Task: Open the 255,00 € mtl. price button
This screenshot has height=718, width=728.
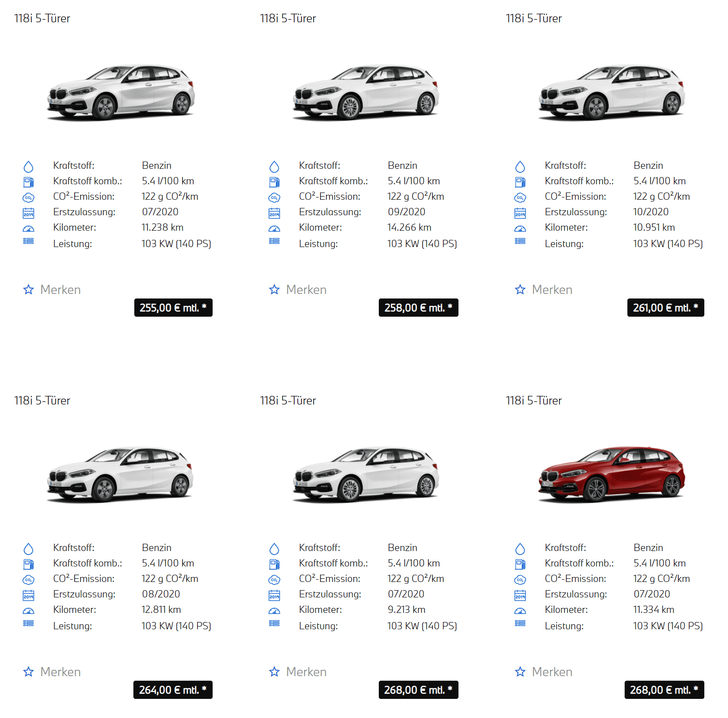Action: pyautogui.click(x=173, y=308)
